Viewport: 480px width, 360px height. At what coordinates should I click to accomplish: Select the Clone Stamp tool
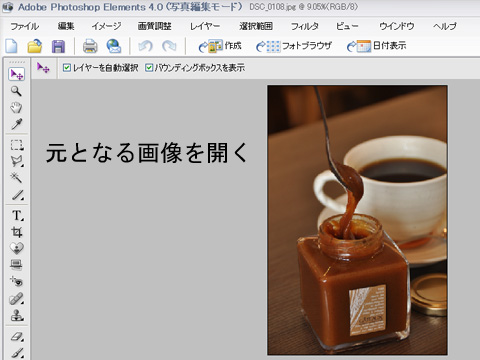[x=17, y=315]
